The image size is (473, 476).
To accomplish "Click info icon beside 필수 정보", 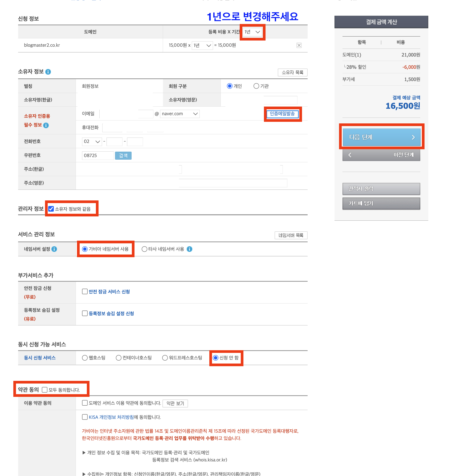I will coord(46,125).
